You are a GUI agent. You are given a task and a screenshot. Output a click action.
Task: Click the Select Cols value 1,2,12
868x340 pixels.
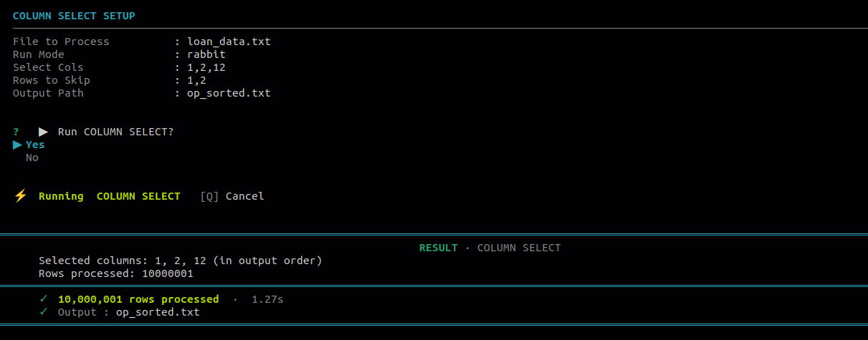[x=206, y=67]
